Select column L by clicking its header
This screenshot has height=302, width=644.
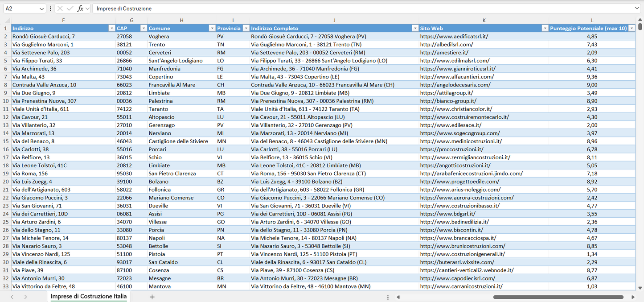click(x=592, y=20)
